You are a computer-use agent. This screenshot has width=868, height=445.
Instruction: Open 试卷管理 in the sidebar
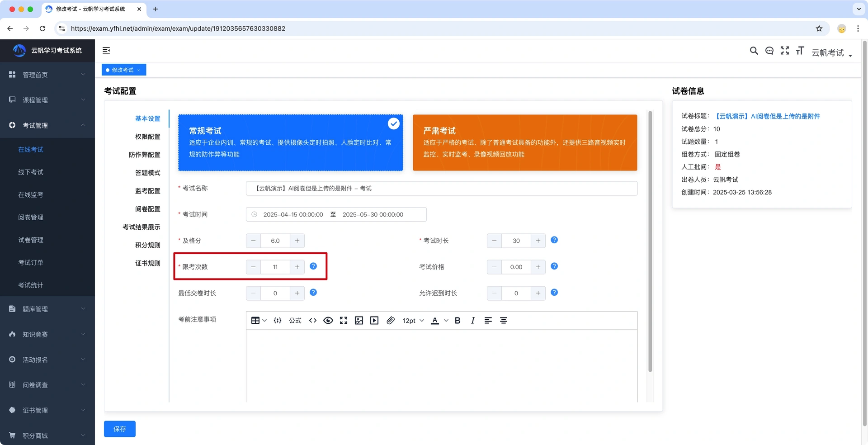click(x=31, y=240)
